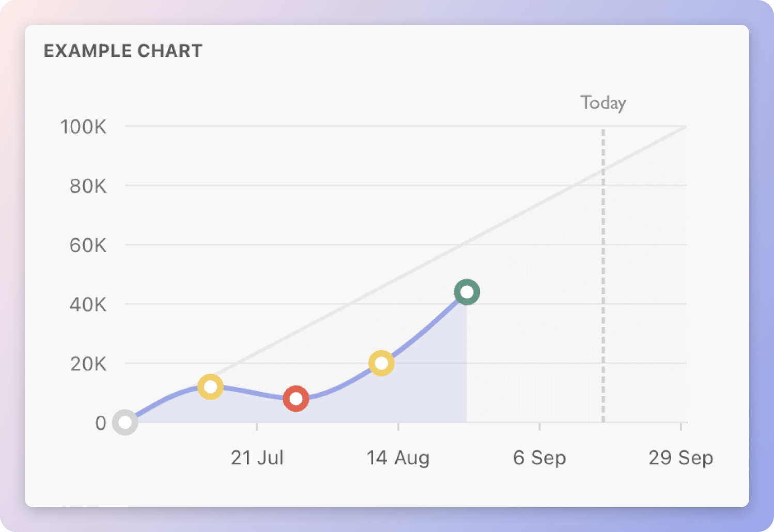Select the 29 Sep x-axis label
The width and height of the screenshot is (774, 532).
pyautogui.click(x=680, y=458)
